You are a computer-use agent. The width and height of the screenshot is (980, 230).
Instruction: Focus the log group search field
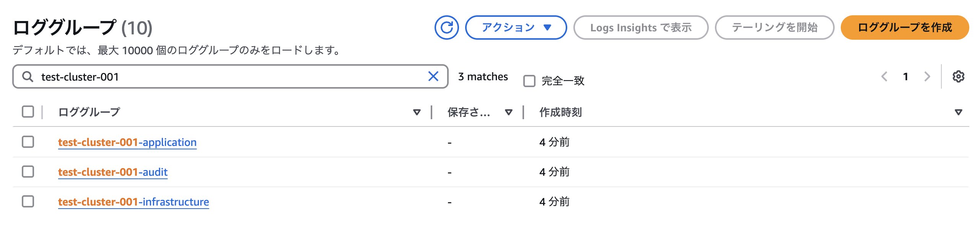[x=230, y=76]
